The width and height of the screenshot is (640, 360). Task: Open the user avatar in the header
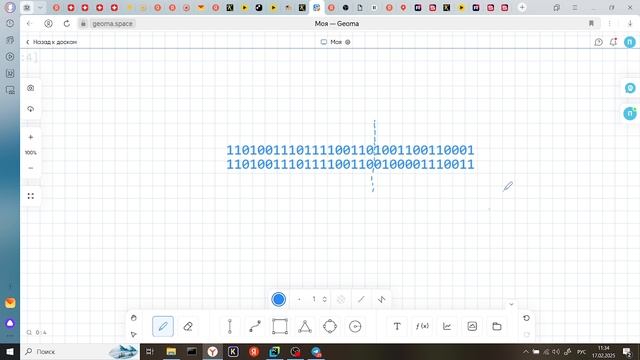tap(630, 42)
